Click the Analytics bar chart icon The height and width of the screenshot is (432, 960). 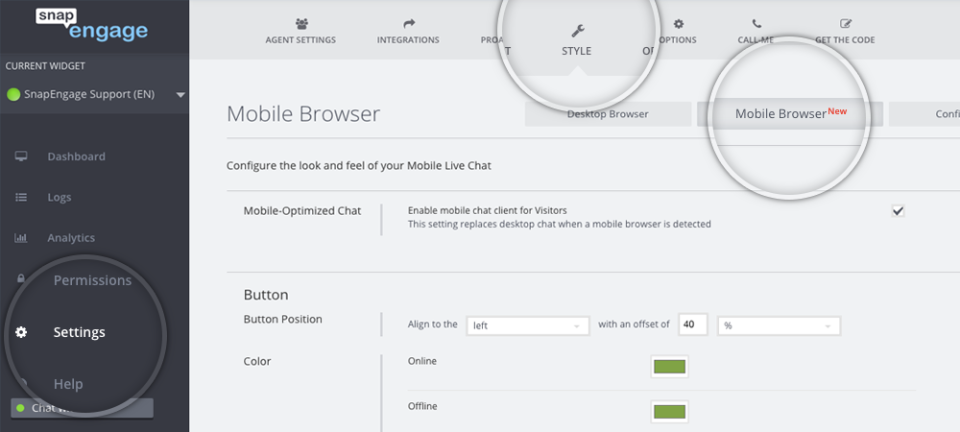21,238
